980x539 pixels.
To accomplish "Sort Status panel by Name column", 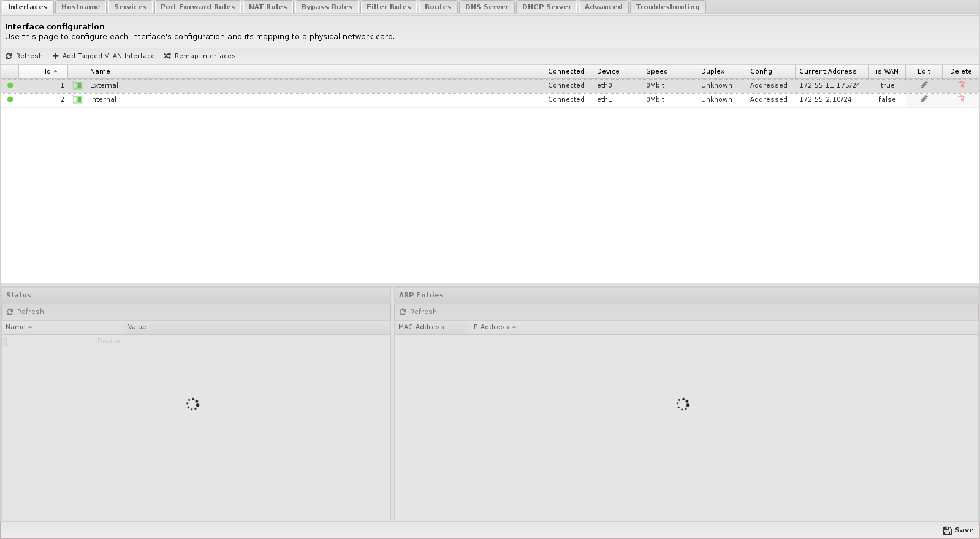I will click(x=63, y=327).
